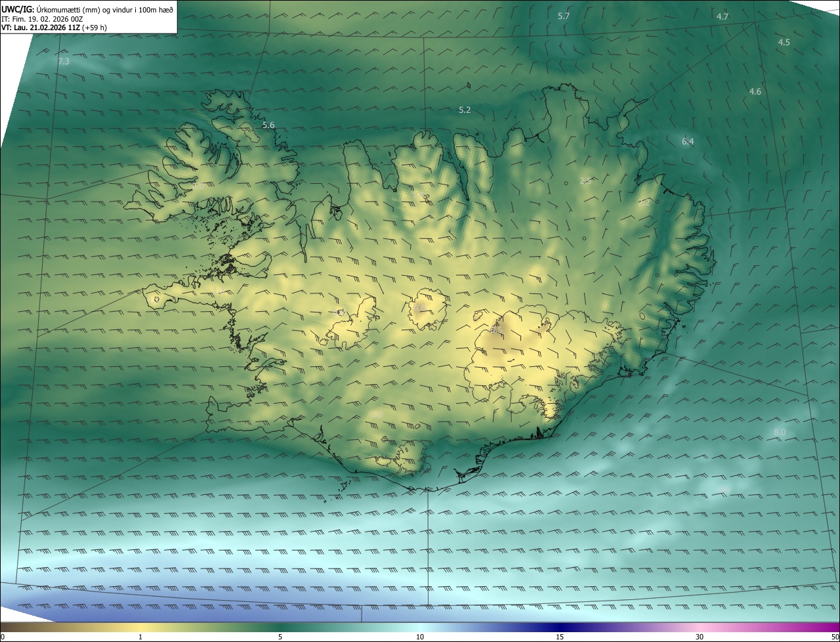840x642 pixels.
Task: Click the 8.0 value label on map
Action: point(780,432)
